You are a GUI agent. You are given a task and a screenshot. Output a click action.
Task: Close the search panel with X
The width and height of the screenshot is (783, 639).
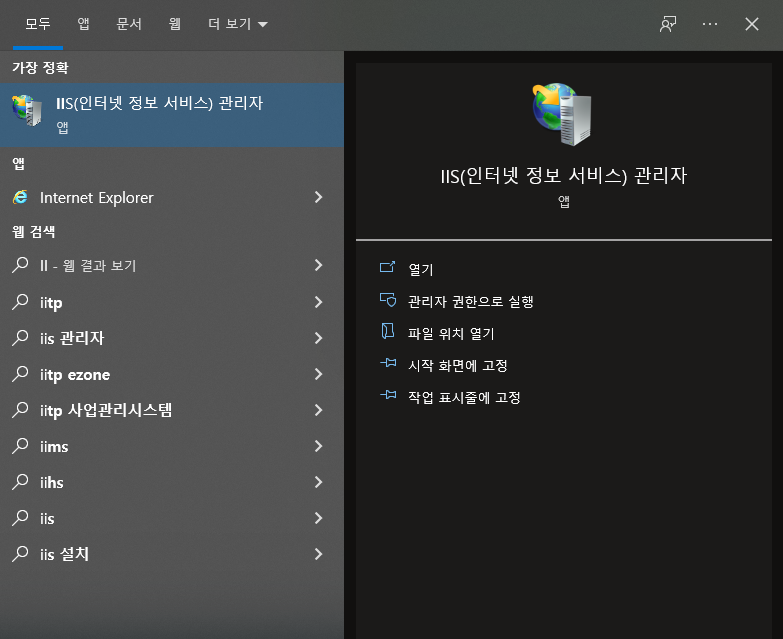[752, 24]
